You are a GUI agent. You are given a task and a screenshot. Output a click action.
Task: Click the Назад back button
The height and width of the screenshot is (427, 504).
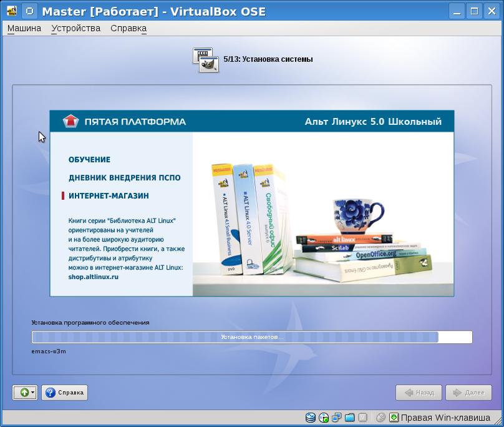[419, 393]
